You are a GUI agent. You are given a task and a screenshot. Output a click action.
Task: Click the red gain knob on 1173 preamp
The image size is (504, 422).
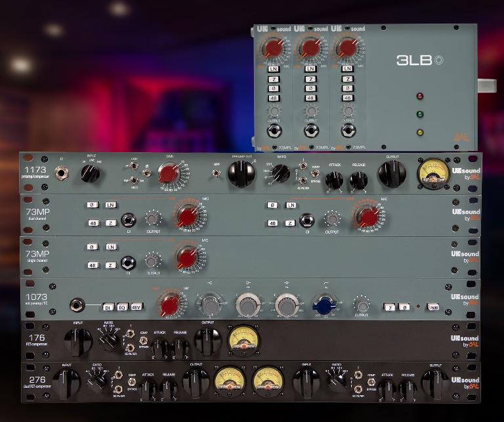tap(169, 174)
